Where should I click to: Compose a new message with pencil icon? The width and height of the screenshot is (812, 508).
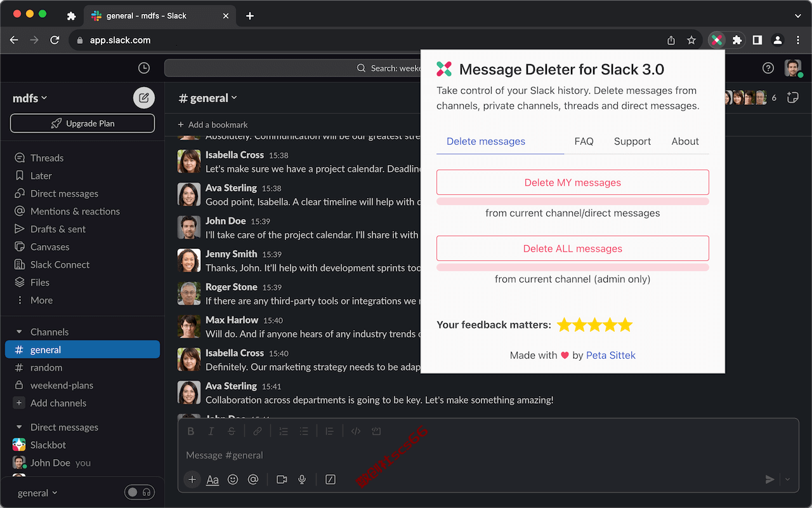pos(144,98)
